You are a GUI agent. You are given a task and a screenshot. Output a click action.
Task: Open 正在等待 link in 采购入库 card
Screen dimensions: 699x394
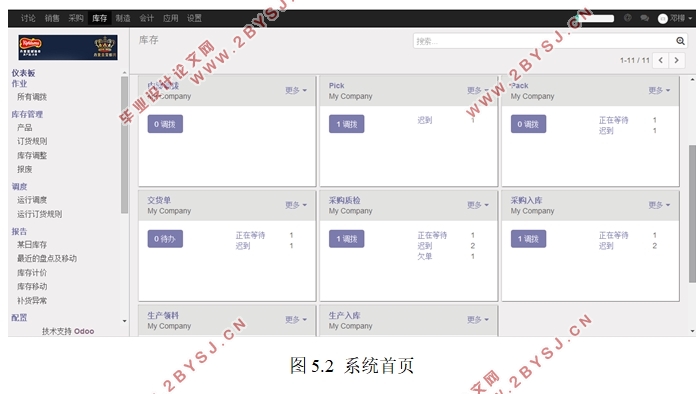(613, 235)
